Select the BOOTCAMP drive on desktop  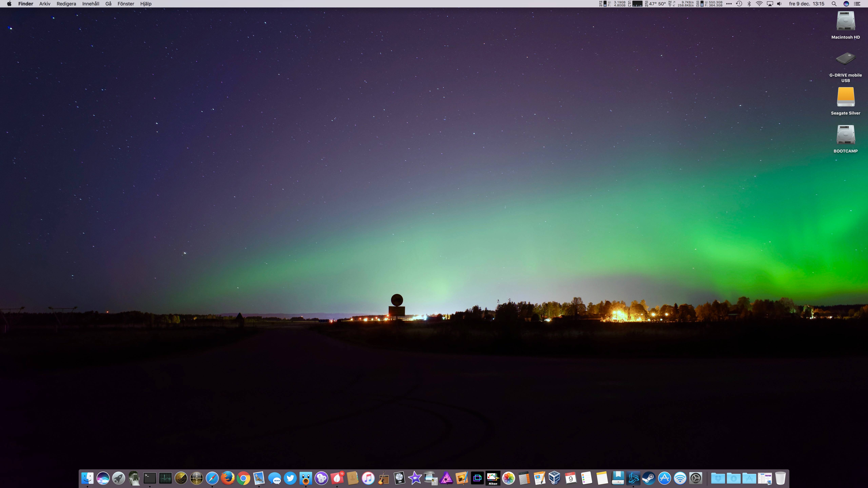coord(845,135)
